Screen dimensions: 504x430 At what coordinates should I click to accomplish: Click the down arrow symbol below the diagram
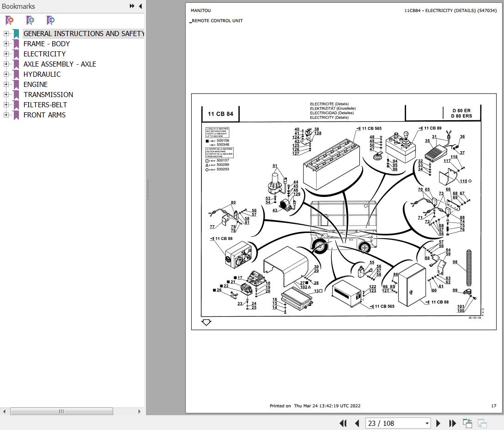[x=206, y=322]
